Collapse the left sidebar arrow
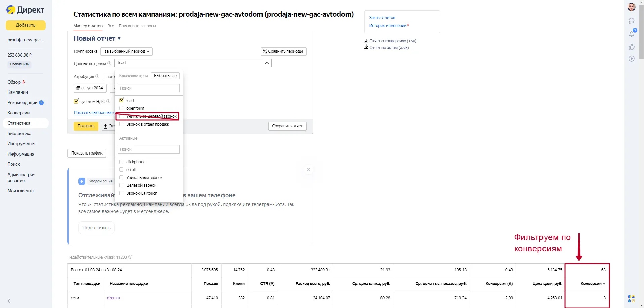 (9, 301)
